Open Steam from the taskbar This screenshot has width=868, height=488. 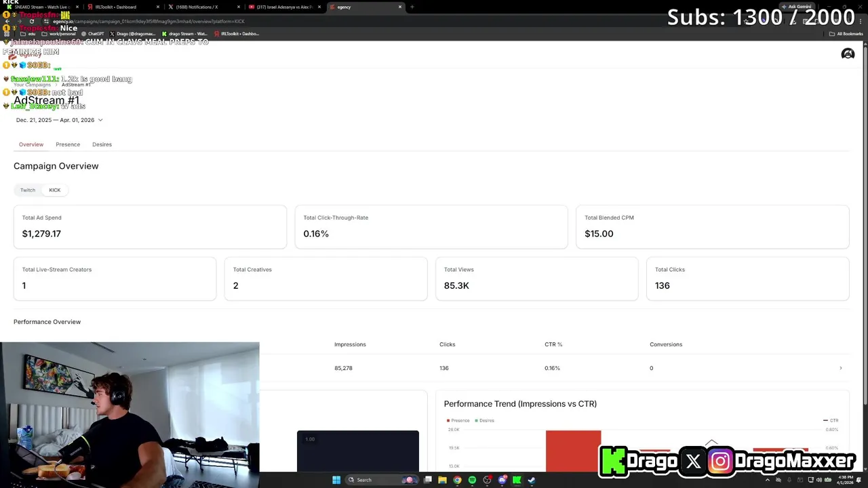pyautogui.click(x=532, y=480)
